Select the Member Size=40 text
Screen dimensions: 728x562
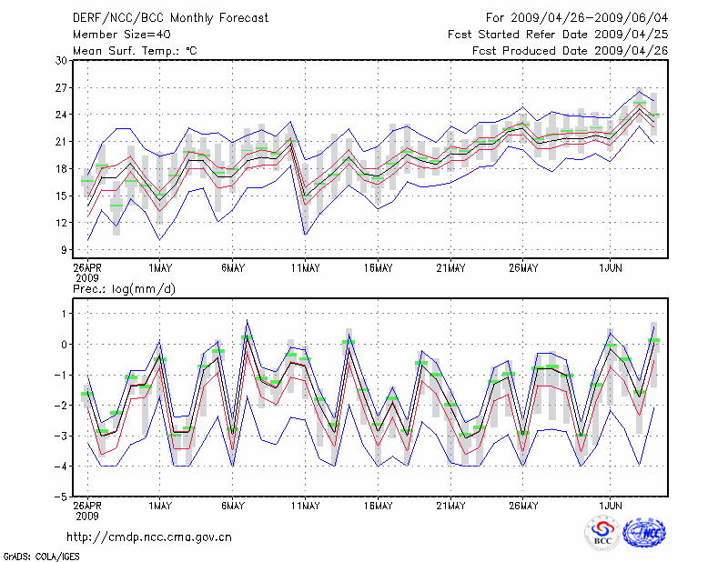coord(118,34)
